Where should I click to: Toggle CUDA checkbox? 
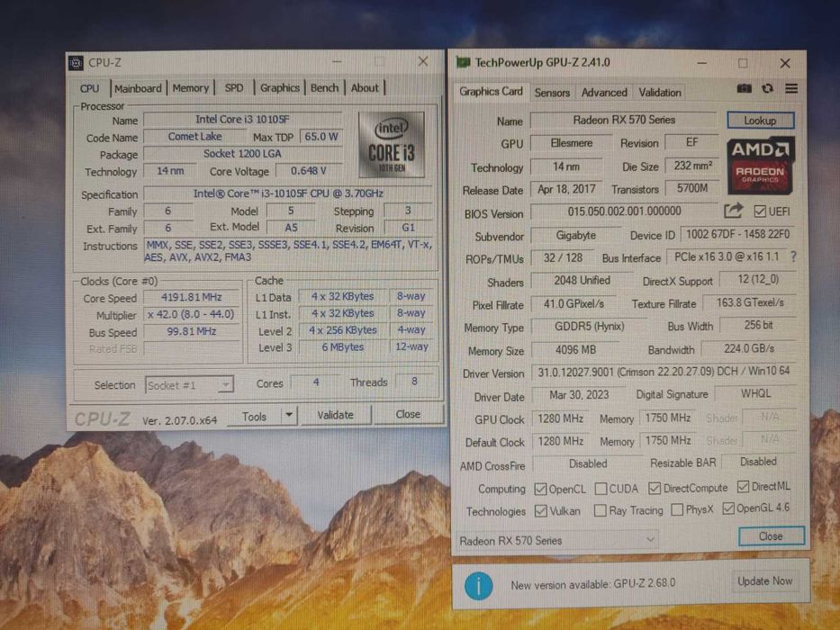click(x=601, y=488)
